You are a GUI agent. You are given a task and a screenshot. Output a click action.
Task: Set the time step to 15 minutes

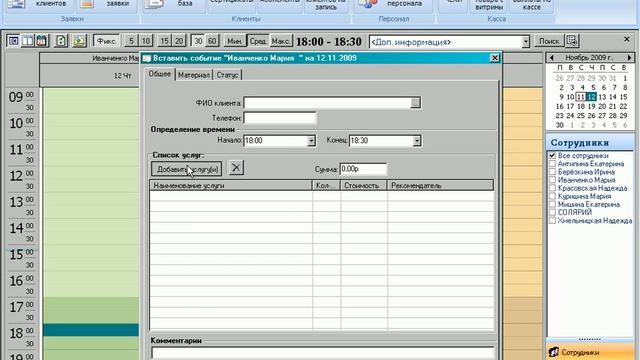(164, 41)
